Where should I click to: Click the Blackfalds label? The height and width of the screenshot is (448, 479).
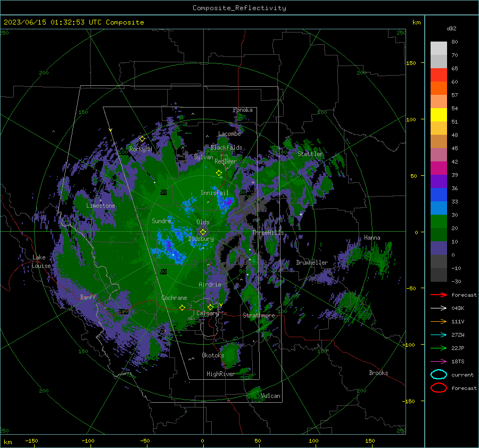[x=226, y=148]
